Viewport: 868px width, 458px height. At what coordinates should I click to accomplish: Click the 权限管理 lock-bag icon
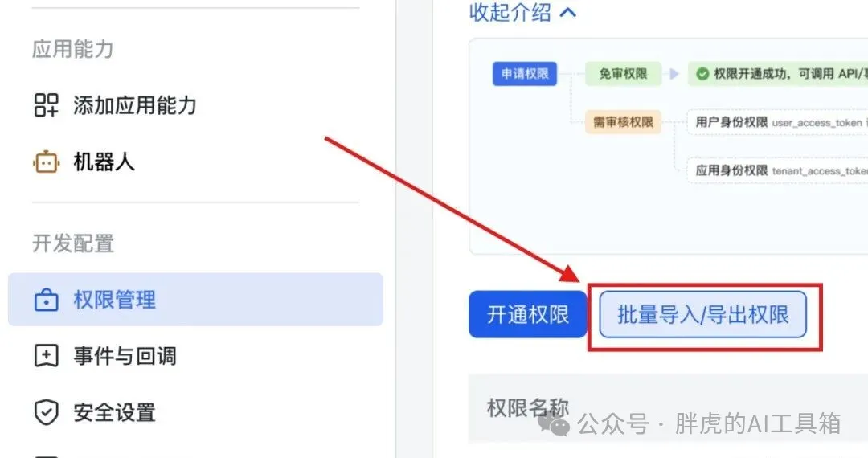(46, 301)
